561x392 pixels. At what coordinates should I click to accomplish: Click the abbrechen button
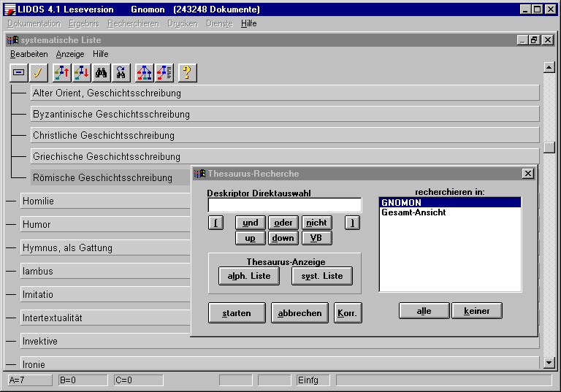pos(299,313)
